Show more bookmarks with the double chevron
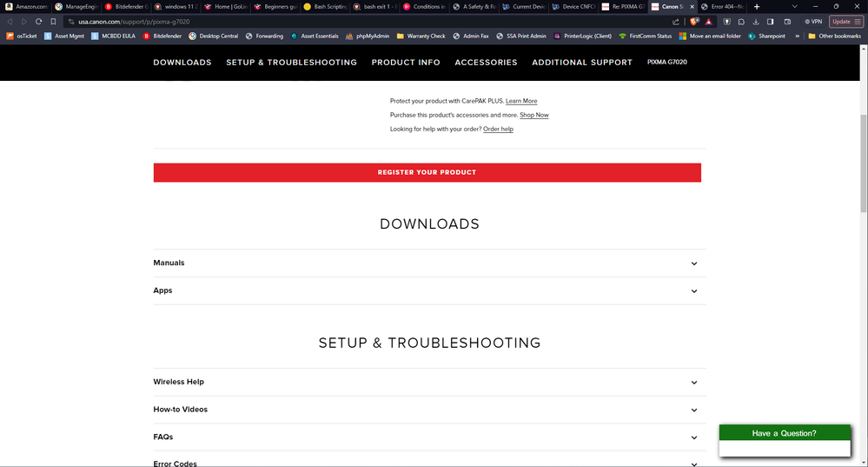The image size is (868, 467). point(797,36)
